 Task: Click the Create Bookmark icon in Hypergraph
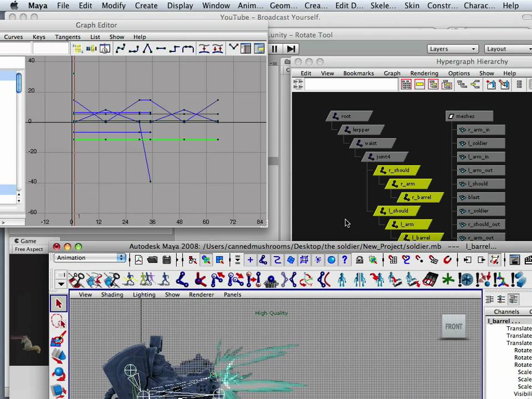click(491, 84)
